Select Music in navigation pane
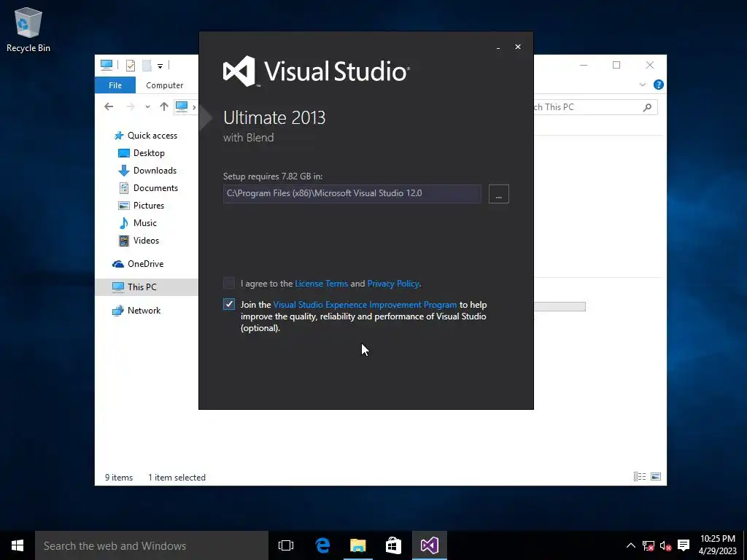Viewport: 747px width, 560px height. point(138,223)
